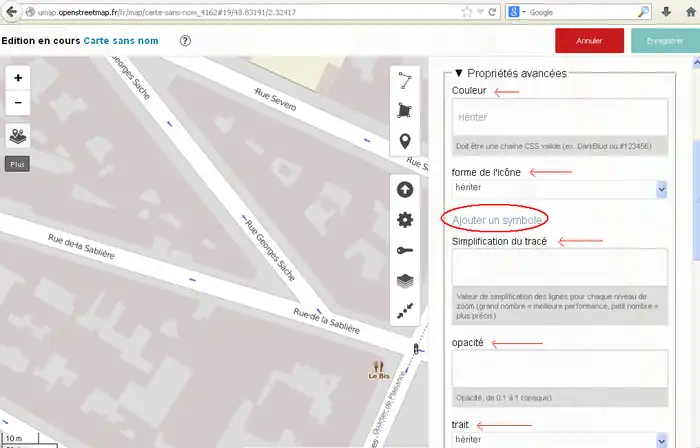The height and width of the screenshot is (448, 700).
Task: Open permissions key icon
Action: pos(404,251)
